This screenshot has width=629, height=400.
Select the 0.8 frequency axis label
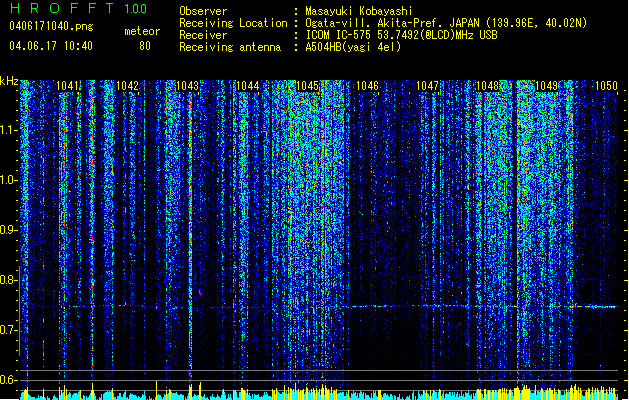click(8, 280)
